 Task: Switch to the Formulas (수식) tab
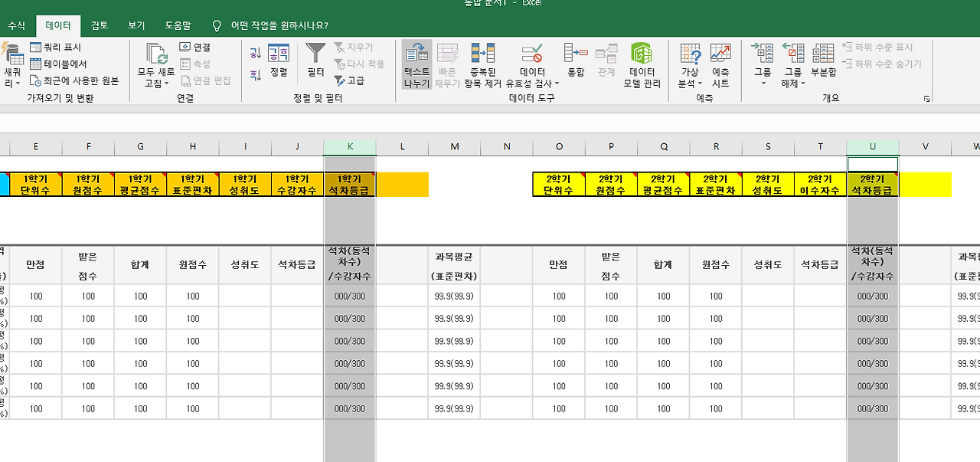point(16,25)
